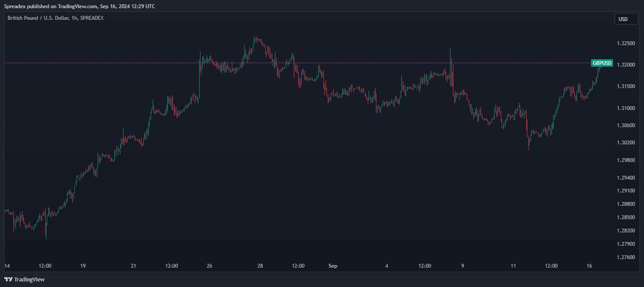Click the 4 date label on time axis
Viewport: 644px width, 287px height.
387,266
